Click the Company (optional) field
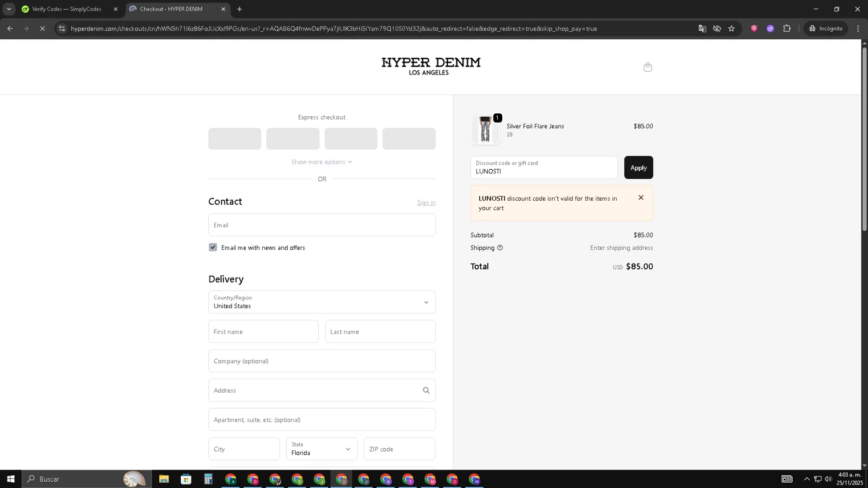The height and width of the screenshot is (488, 868). coord(322,361)
